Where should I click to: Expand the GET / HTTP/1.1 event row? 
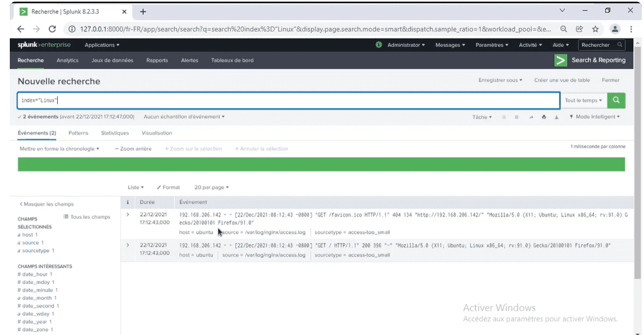click(x=127, y=245)
